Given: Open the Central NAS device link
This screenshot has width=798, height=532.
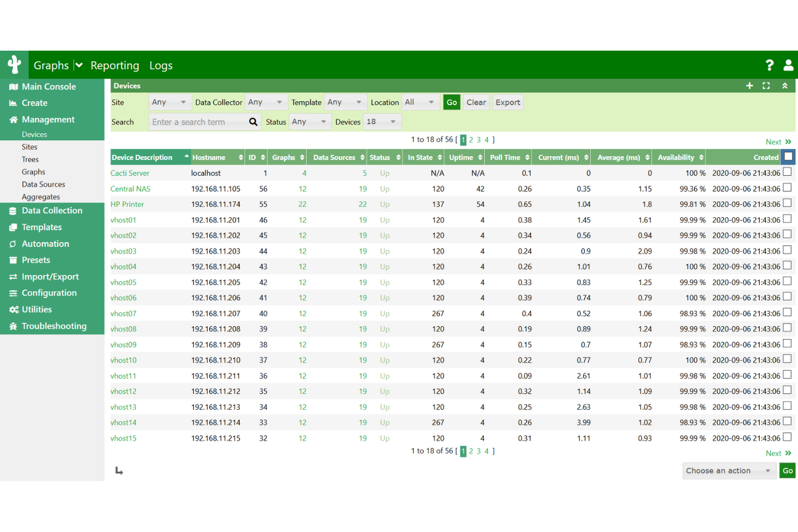Looking at the screenshot, I should pos(130,189).
